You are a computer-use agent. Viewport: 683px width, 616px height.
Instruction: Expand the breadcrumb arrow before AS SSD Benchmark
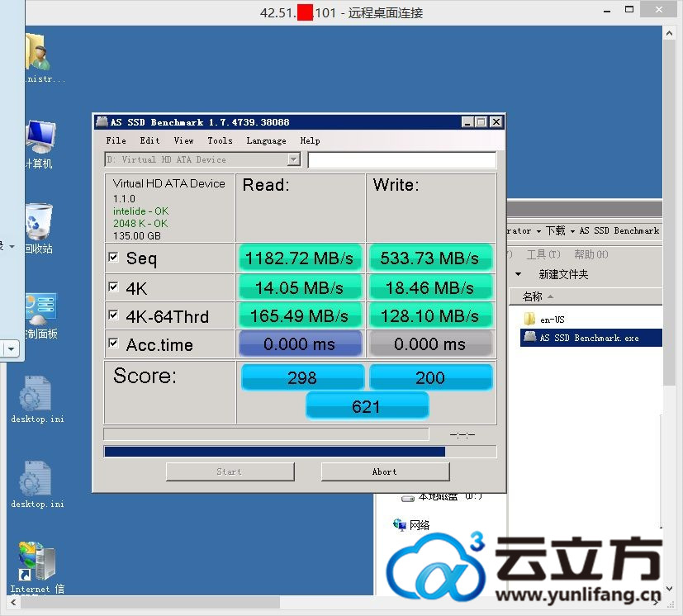point(572,231)
